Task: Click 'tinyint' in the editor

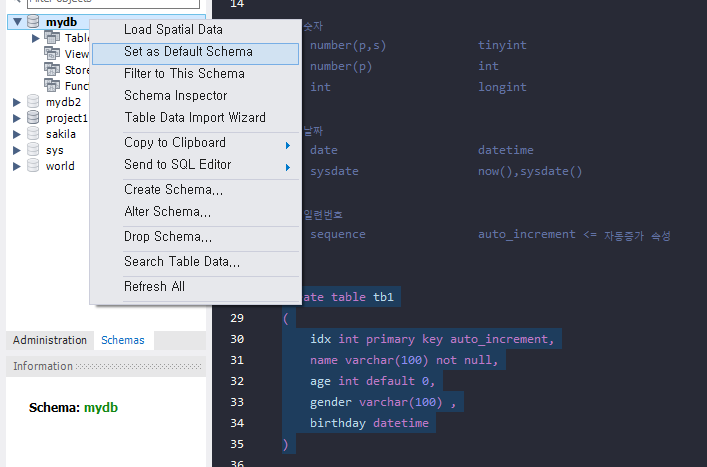Action: [x=502, y=45]
